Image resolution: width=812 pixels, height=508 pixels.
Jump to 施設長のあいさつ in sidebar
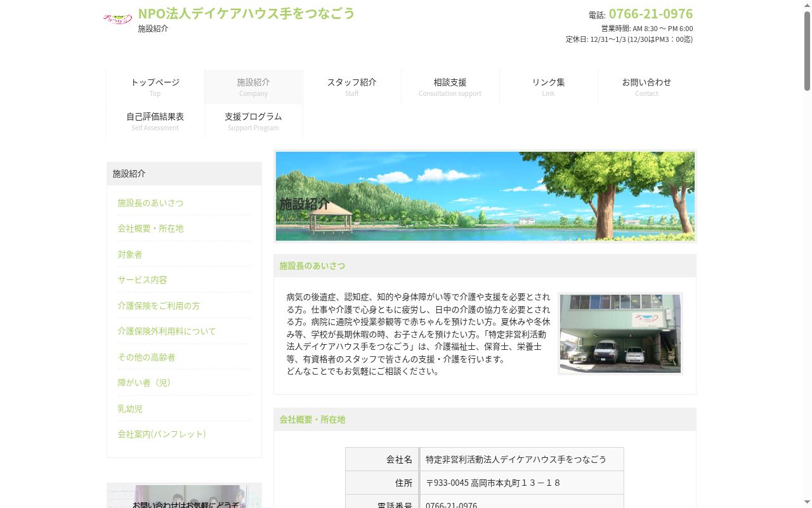[x=150, y=203]
